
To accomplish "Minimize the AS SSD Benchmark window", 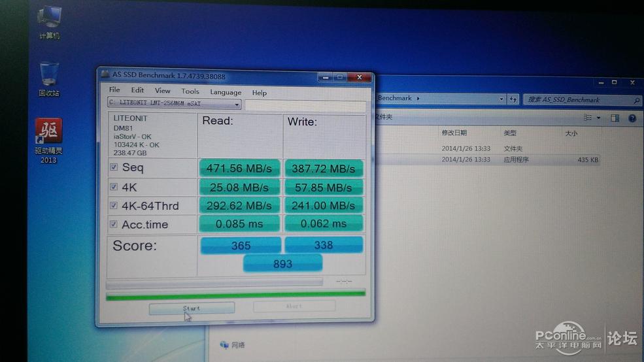I will point(326,76).
